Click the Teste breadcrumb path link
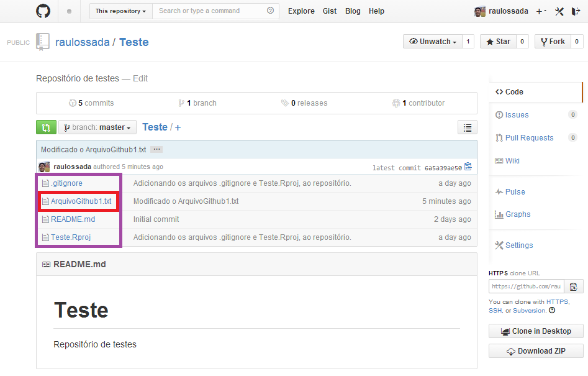The image size is (588, 376). tap(155, 127)
